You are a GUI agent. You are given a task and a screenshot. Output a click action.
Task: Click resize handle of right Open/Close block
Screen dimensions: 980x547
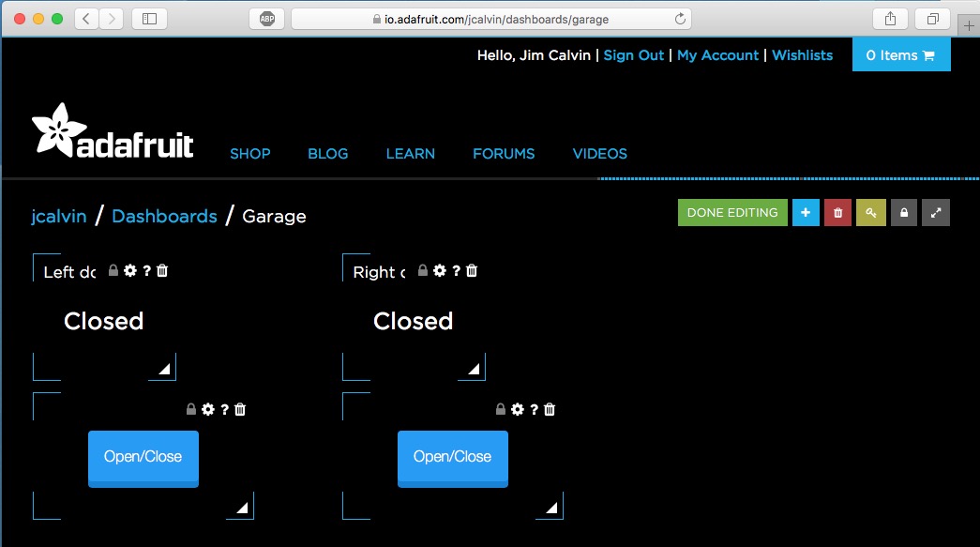[551, 508]
